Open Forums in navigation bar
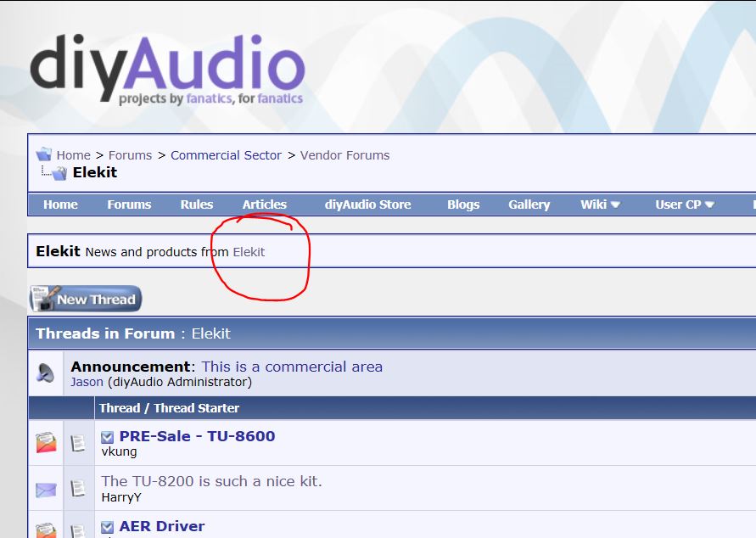Screen dimensions: 756x538 tap(129, 205)
